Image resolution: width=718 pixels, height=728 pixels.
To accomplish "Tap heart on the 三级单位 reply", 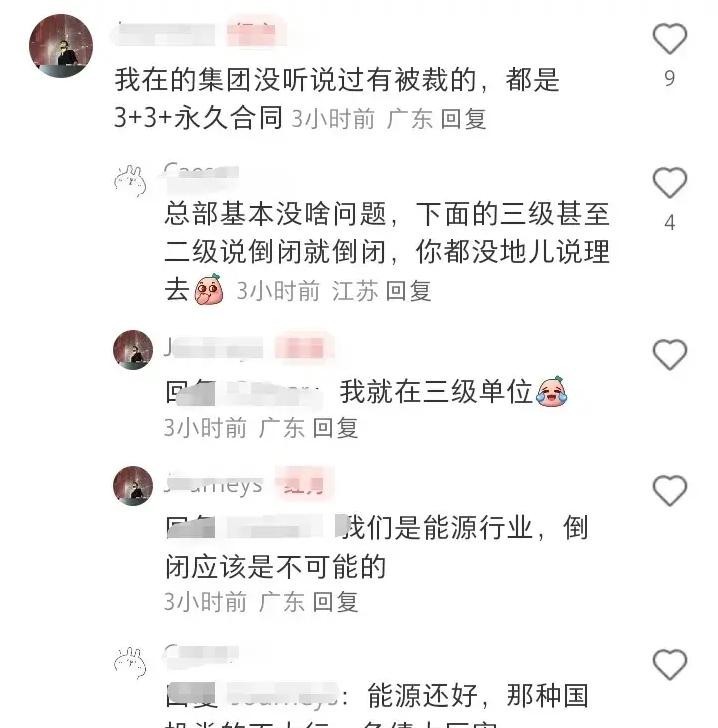I will pos(670,355).
